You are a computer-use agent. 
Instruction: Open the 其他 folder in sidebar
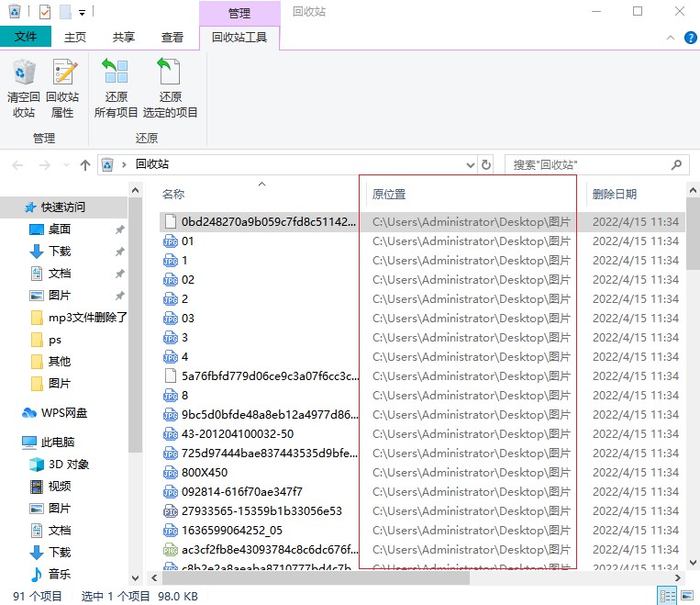pyautogui.click(x=60, y=361)
